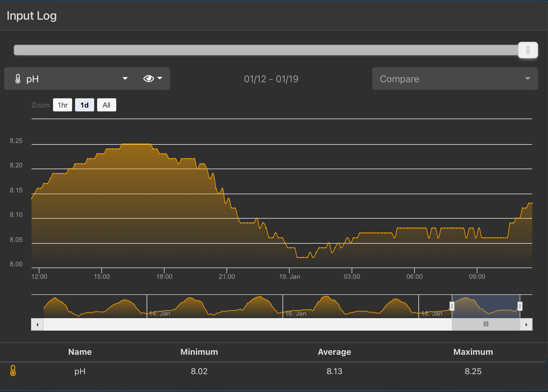The width and height of the screenshot is (548, 392).
Task: Click the thermometer icon beside pH selector
Action: tap(18, 79)
